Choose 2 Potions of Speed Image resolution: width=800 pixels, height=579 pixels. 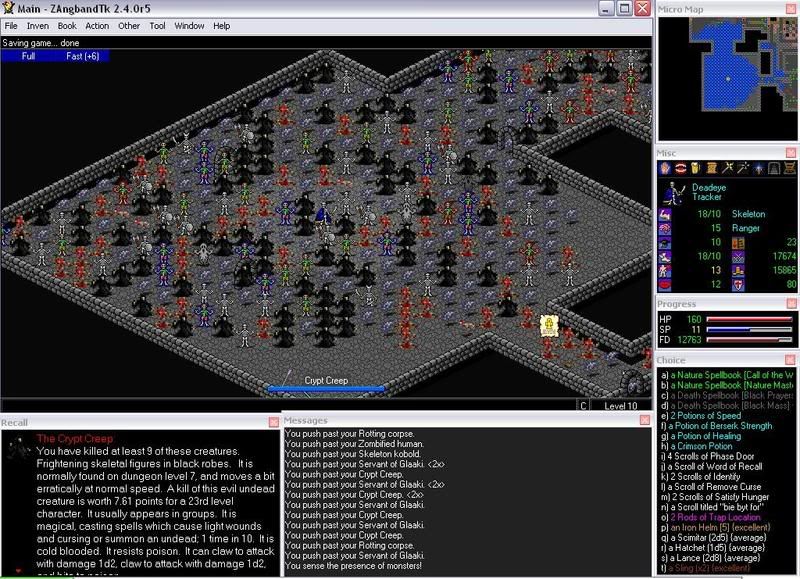point(701,416)
